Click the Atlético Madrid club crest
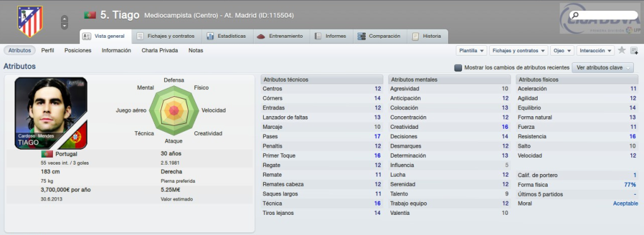The width and height of the screenshot is (644, 235). [x=30, y=21]
